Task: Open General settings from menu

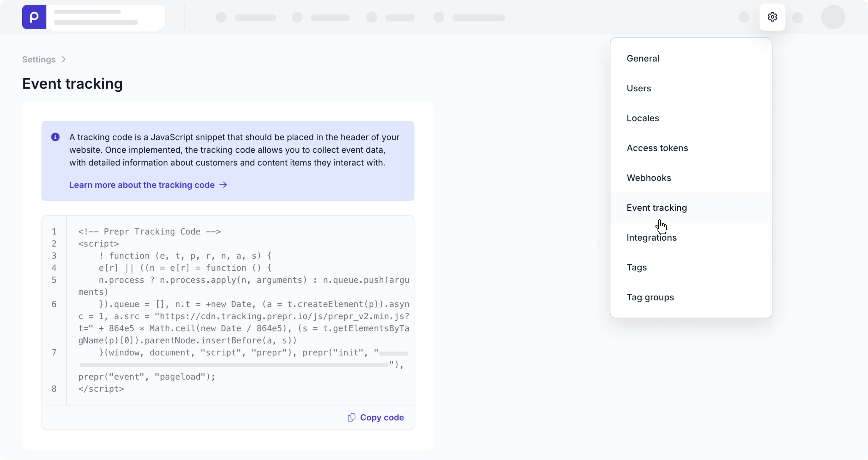Action: tap(643, 58)
